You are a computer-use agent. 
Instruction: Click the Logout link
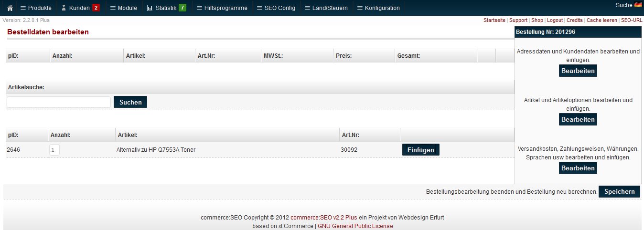tap(555, 21)
